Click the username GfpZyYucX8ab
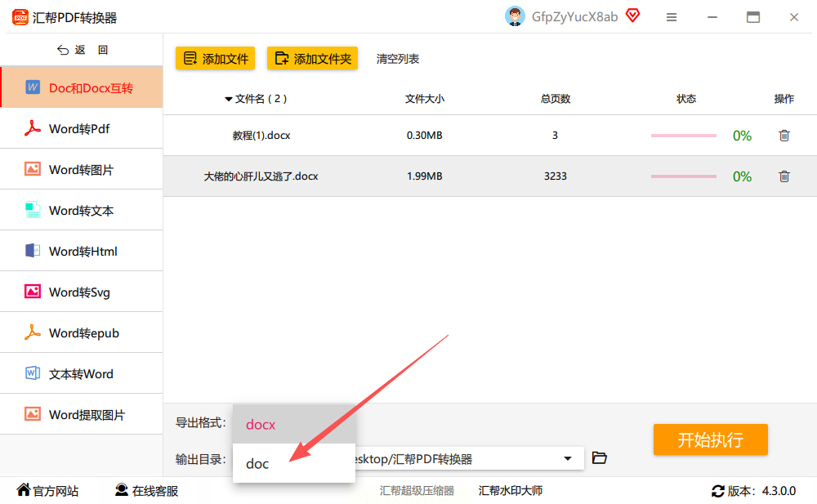This screenshot has height=504, width=817. click(x=574, y=16)
